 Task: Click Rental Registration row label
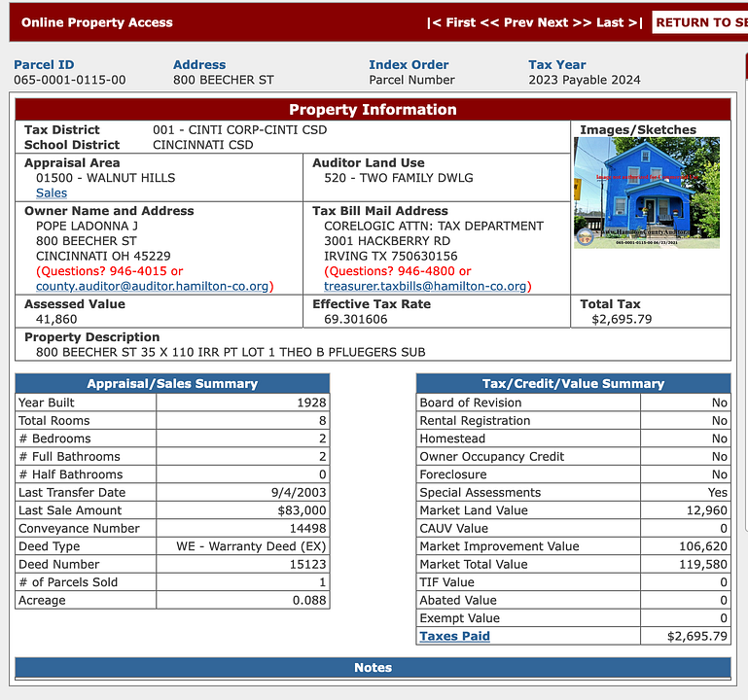click(x=475, y=421)
